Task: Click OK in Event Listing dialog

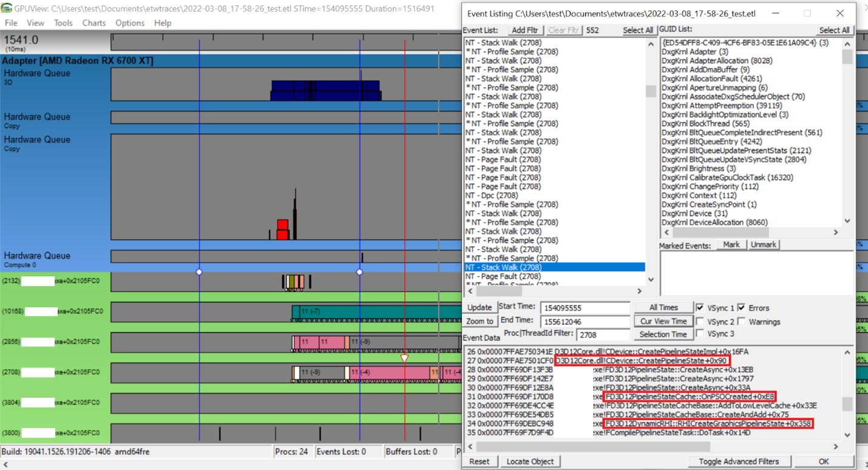Action: pyautogui.click(x=823, y=461)
